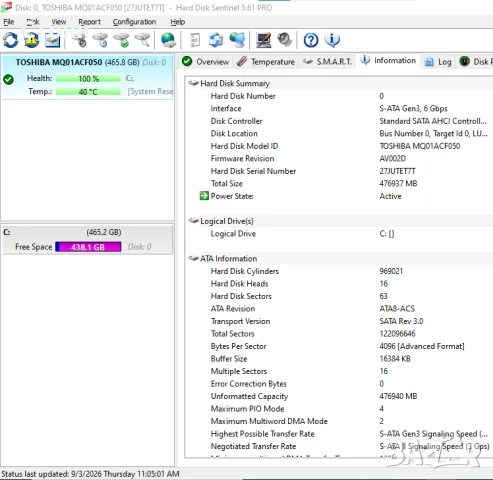493x480 pixels.
Task: Click the document report toolbar icon
Action: tap(195, 40)
